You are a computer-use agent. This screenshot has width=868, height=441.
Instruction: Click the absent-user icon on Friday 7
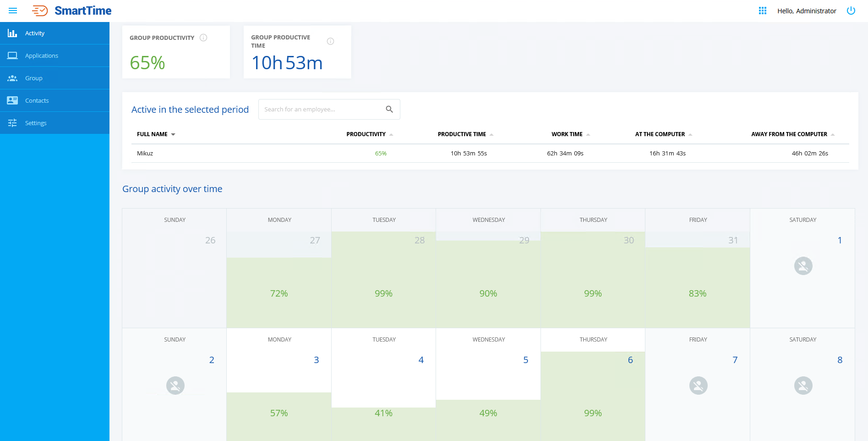[698, 386]
